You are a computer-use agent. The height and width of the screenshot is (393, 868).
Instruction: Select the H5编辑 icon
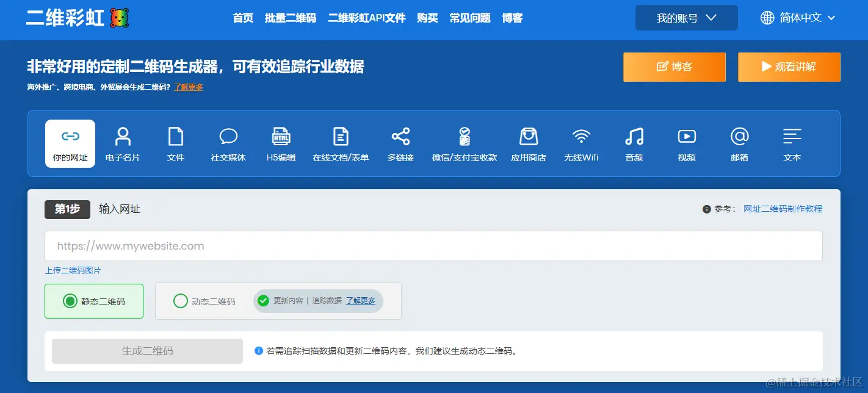click(281, 143)
